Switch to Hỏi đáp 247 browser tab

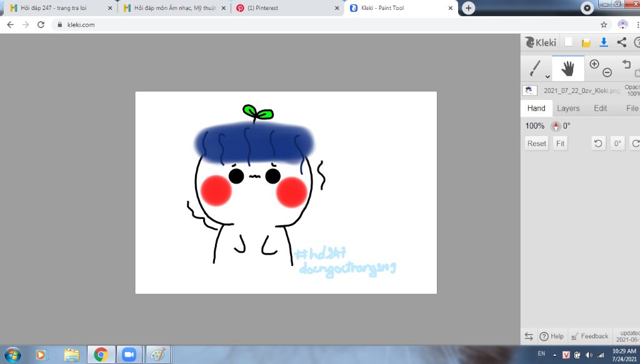click(60, 7)
